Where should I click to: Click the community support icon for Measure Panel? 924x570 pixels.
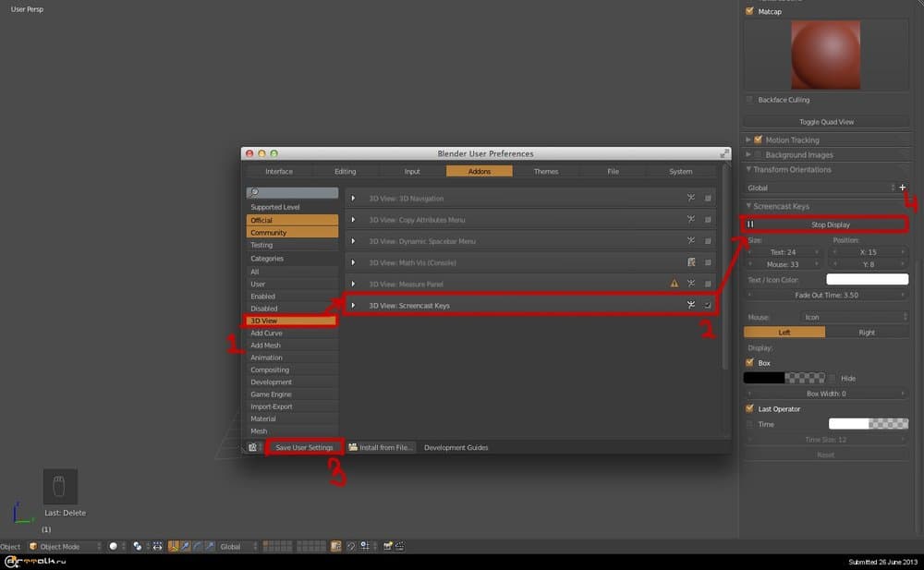click(690, 284)
